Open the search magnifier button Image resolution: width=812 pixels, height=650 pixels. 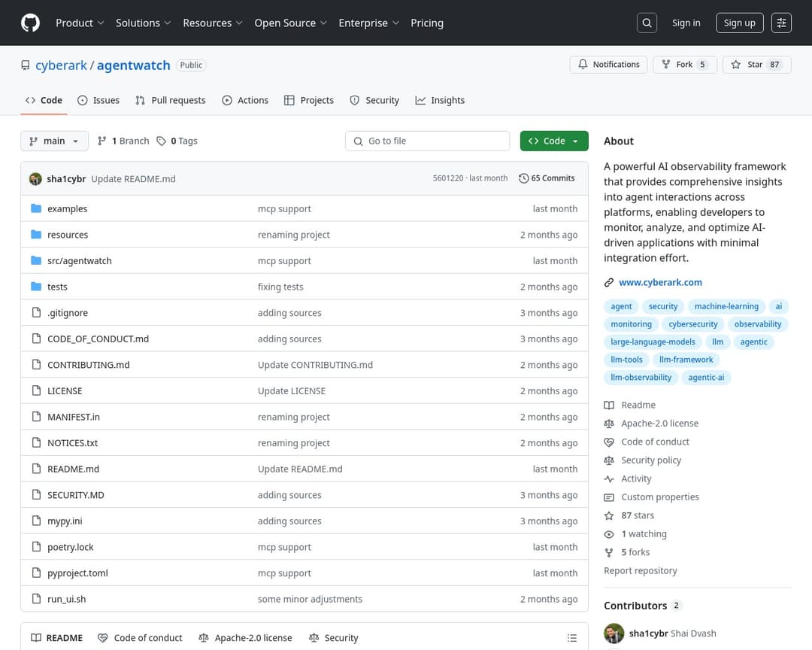pyautogui.click(x=647, y=23)
